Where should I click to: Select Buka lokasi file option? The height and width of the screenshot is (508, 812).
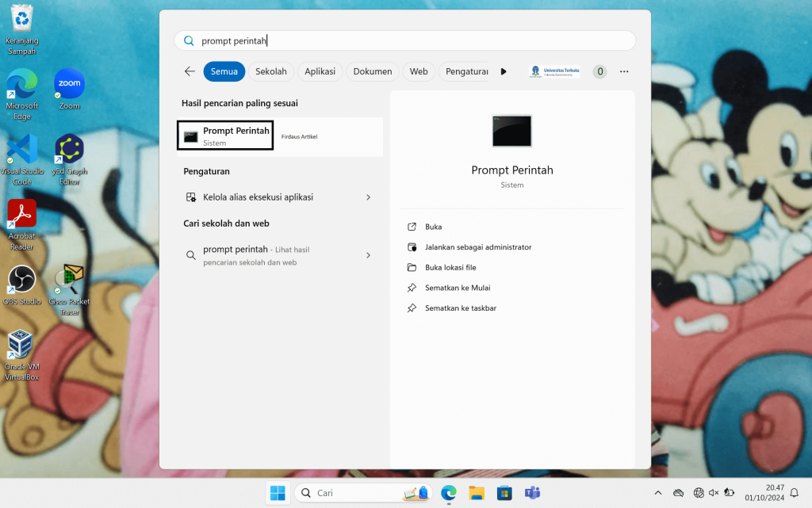(x=450, y=268)
